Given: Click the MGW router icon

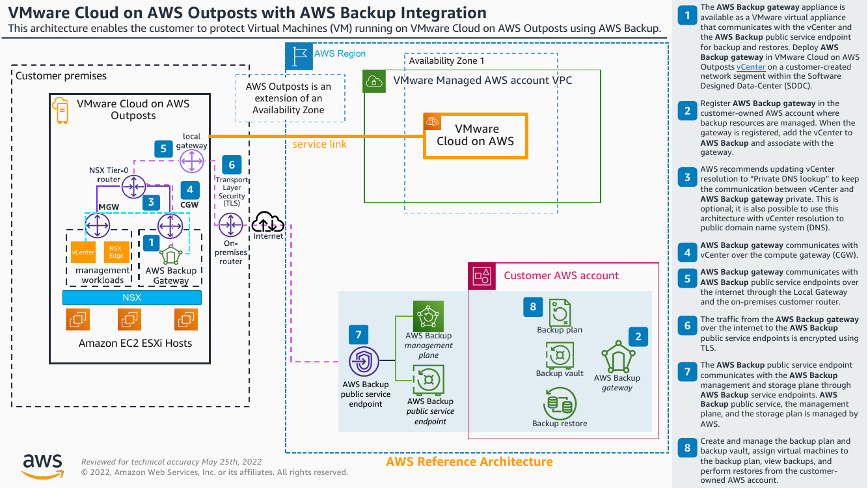Looking at the screenshot, I should click(x=98, y=226).
